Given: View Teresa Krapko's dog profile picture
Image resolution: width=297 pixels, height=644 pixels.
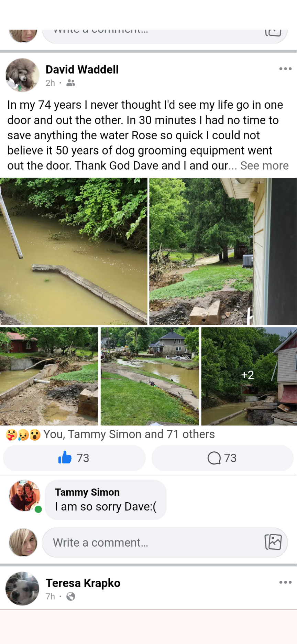Looking at the screenshot, I should (23, 589).
